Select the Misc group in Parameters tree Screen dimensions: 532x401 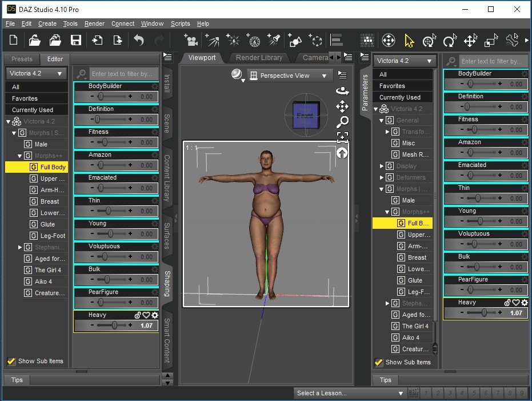(x=409, y=143)
